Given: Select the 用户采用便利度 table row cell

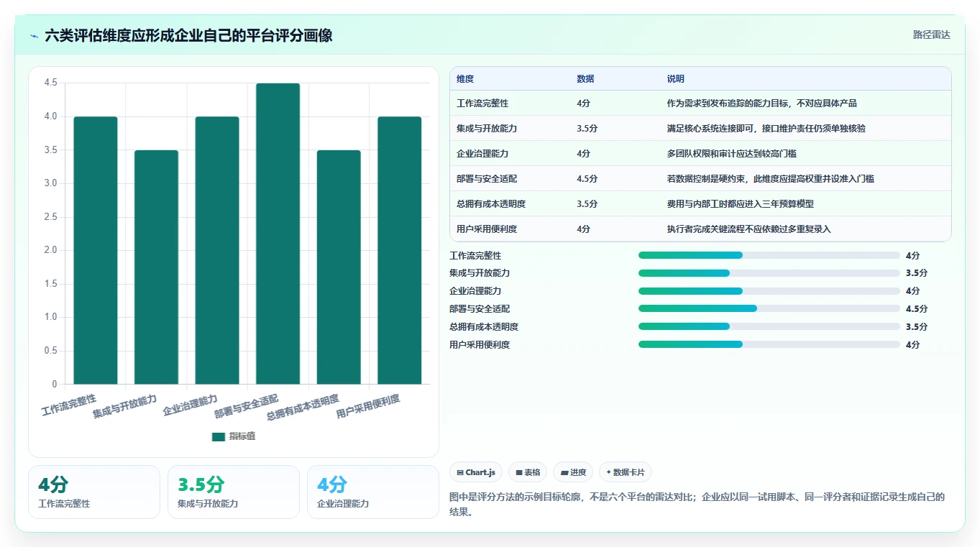Looking at the screenshot, I should pos(487,229).
